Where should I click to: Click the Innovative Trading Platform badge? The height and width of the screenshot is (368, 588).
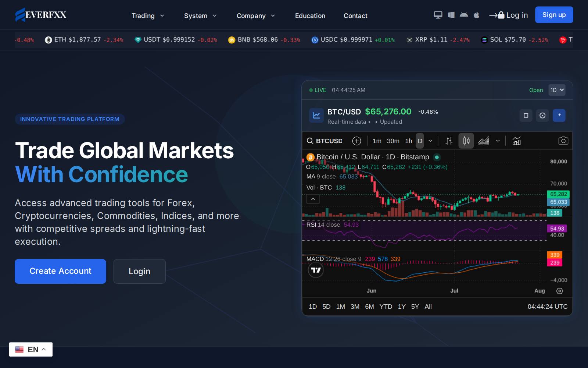click(70, 119)
